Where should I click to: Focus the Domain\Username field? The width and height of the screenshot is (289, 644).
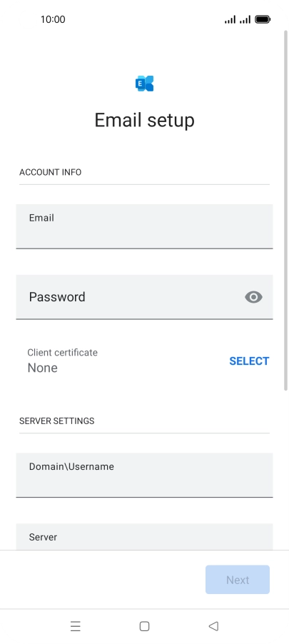coord(144,476)
